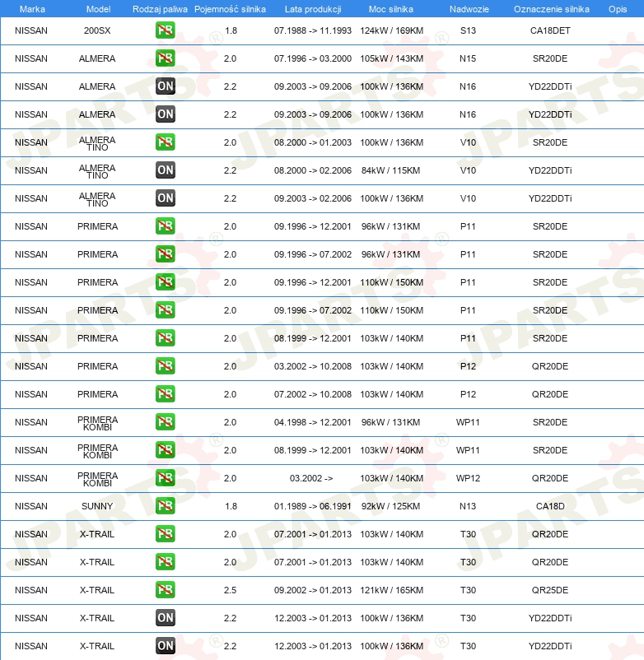
Task: Select the S13 body cell
Action: (468, 30)
